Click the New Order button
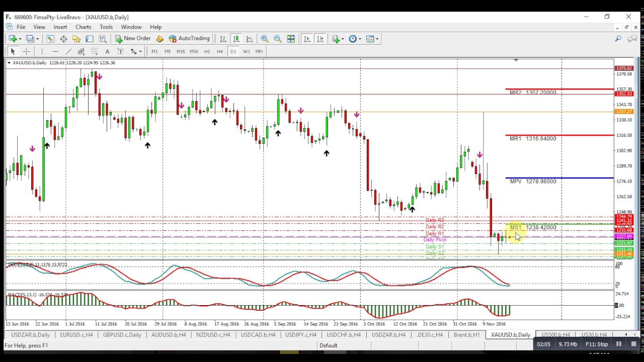Image resolution: width=644 pixels, height=362 pixels. (133, 39)
